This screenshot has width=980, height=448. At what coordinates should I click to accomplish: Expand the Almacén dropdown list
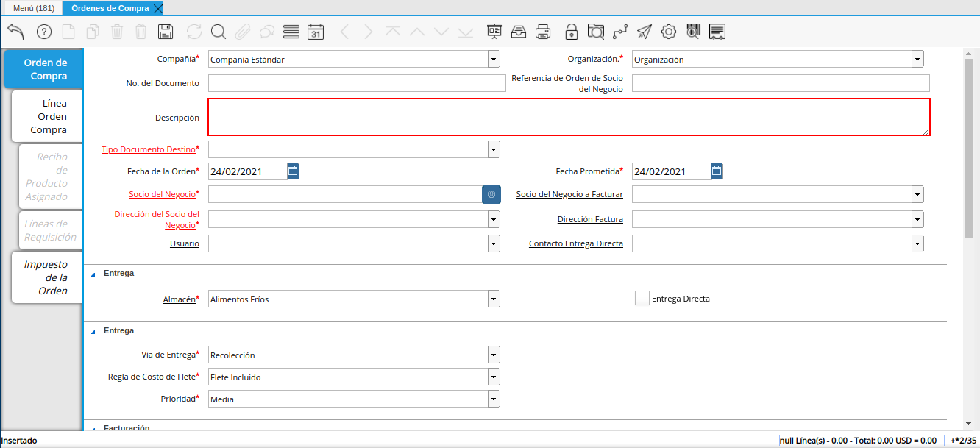pyautogui.click(x=493, y=299)
